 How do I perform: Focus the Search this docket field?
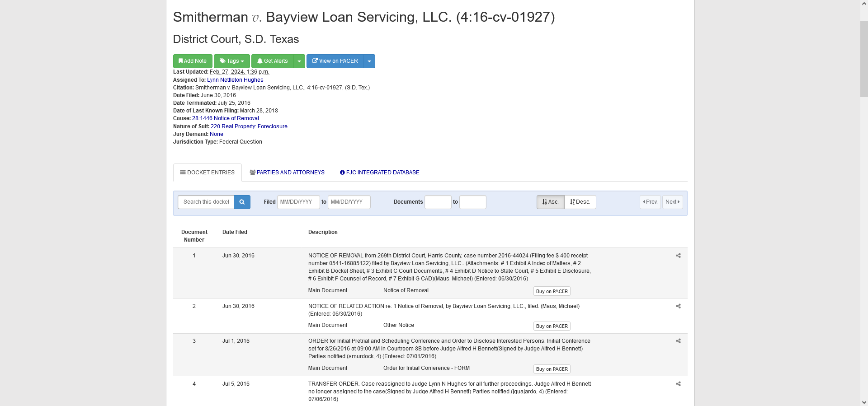click(206, 202)
